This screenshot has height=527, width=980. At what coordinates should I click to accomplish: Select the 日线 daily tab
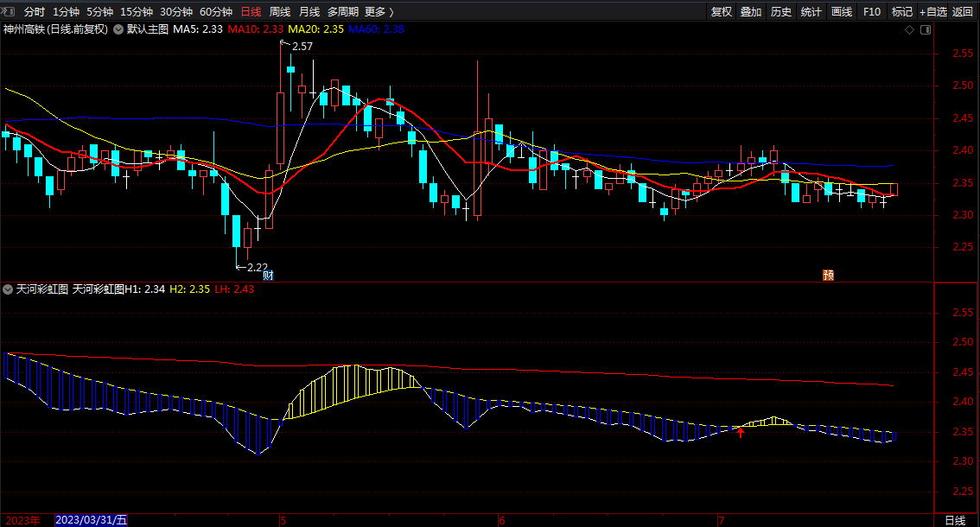click(x=251, y=12)
